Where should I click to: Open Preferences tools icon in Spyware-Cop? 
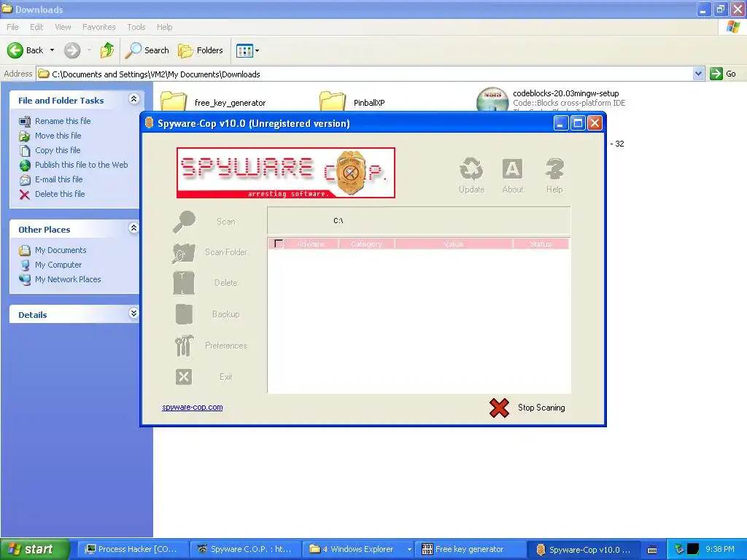point(184,345)
